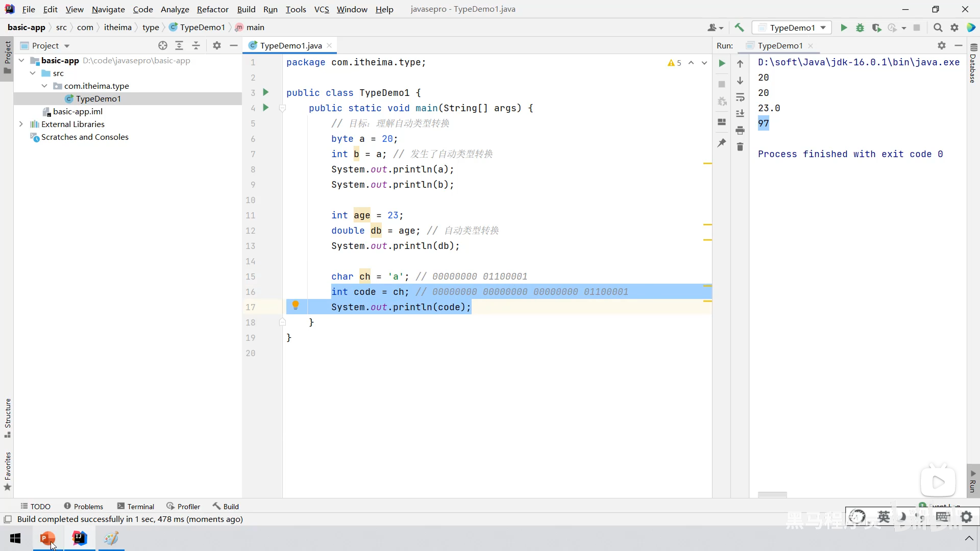The height and width of the screenshot is (551, 980).
Task: Click the print icon in the Run console
Action: [740, 131]
